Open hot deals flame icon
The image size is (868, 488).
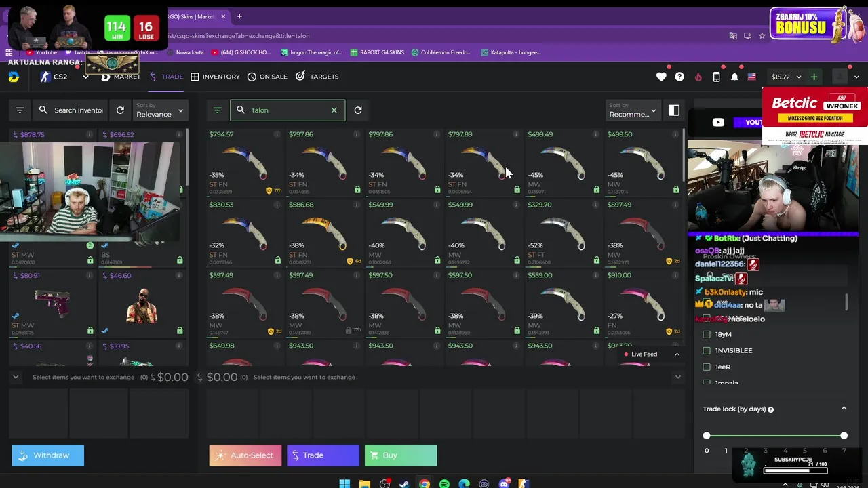tap(698, 77)
